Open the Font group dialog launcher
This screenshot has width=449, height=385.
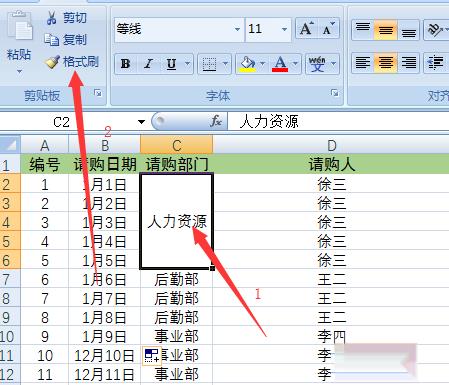[x=335, y=93]
